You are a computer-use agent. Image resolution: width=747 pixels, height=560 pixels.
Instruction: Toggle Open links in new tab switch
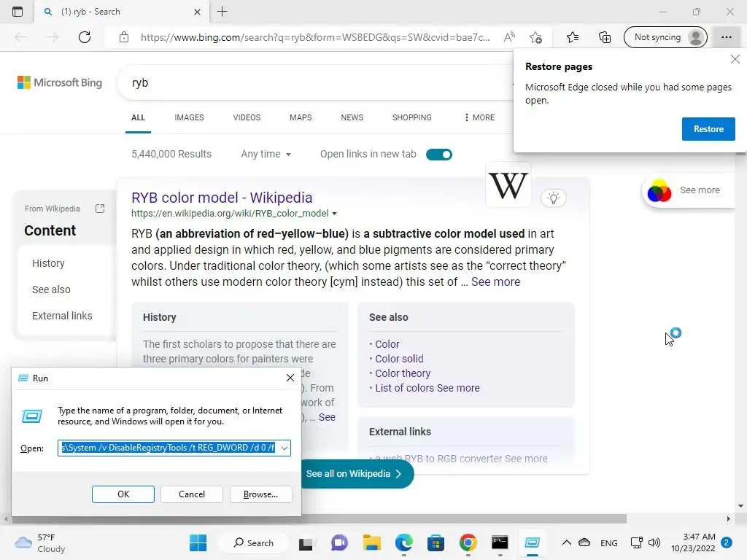tap(438, 155)
